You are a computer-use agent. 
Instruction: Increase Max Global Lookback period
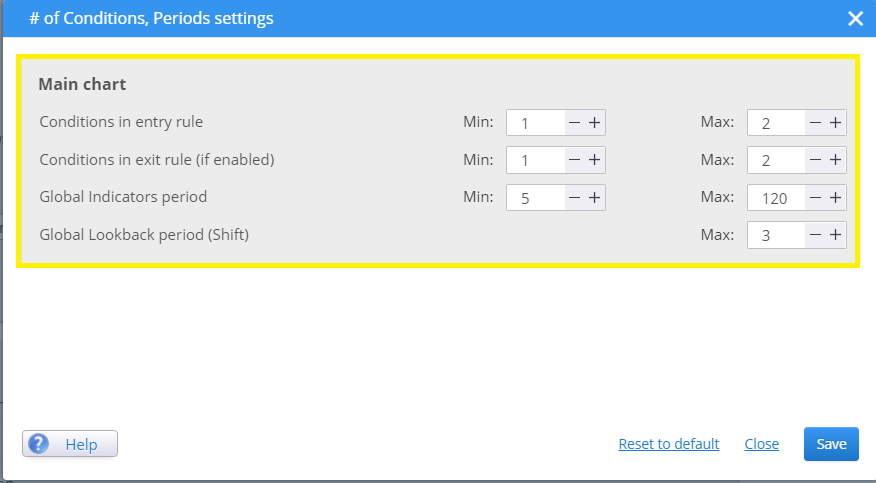[835, 235]
